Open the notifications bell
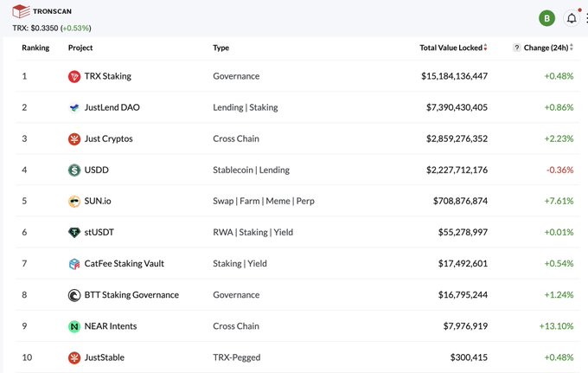The image size is (588, 373). 572,18
